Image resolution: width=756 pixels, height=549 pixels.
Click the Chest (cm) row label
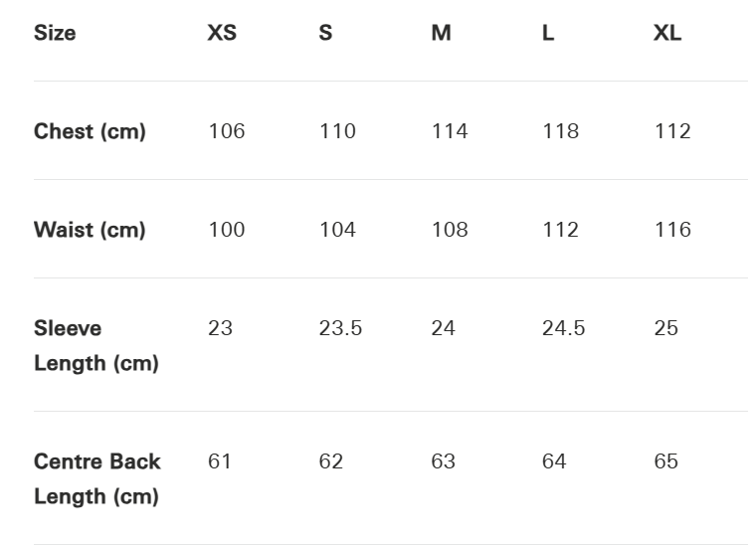[x=90, y=131]
